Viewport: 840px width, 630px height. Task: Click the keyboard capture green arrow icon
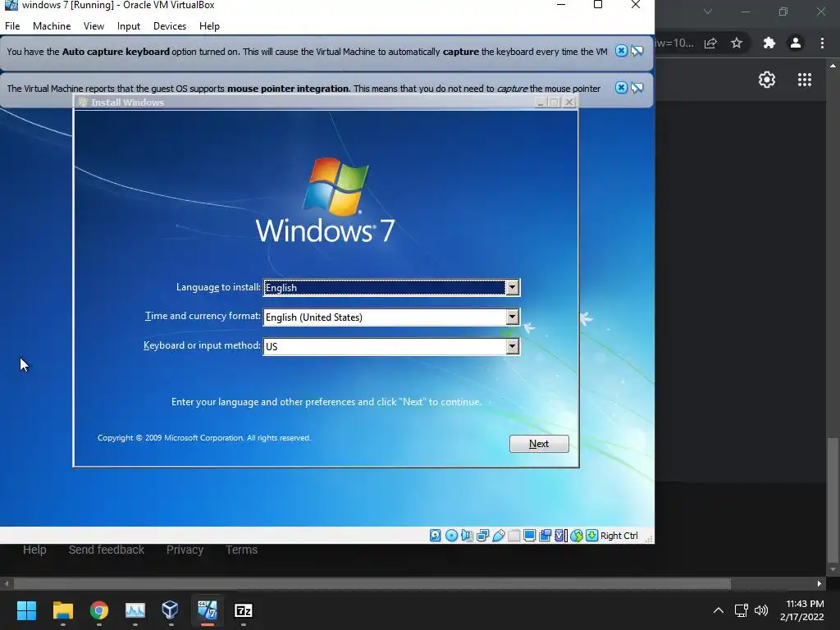[x=591, y=535]
